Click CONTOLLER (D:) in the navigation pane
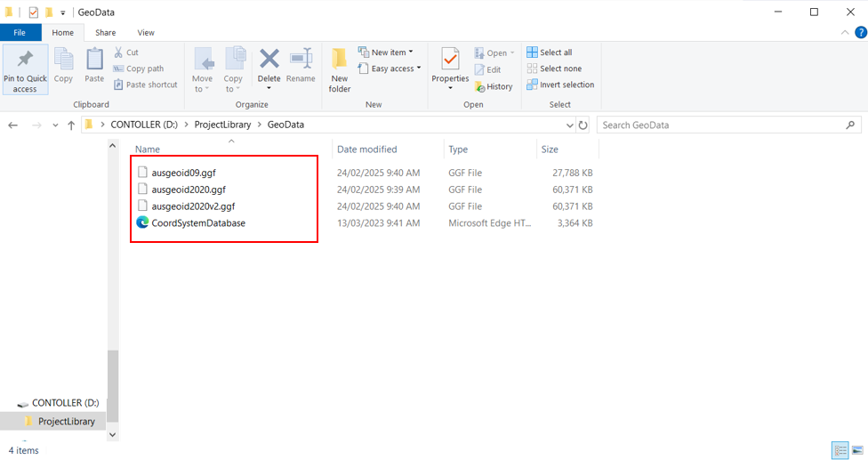This screenshot has width=868, height=460. pyautogui.click(x=65, y=402)
